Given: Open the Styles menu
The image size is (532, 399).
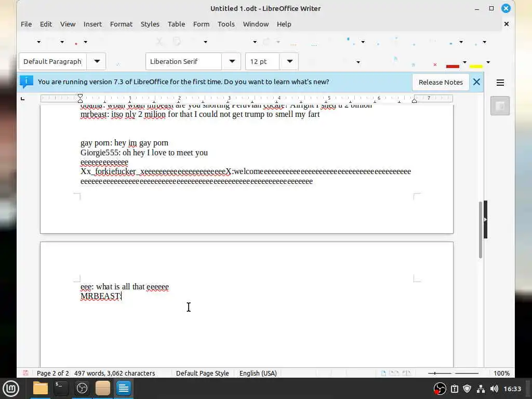Looking at the screenshot, I should click(x=150, y=24).
